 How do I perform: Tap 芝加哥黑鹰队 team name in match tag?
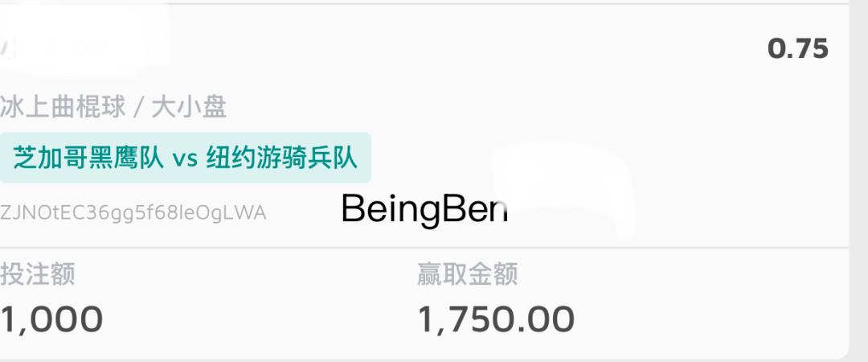pos(88,158)
